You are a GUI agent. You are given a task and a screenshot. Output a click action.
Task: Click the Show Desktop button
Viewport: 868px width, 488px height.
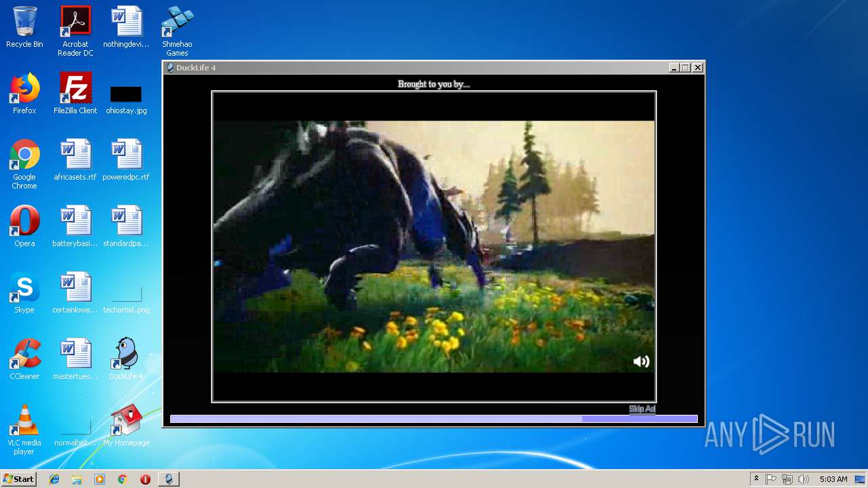(860, 479)
